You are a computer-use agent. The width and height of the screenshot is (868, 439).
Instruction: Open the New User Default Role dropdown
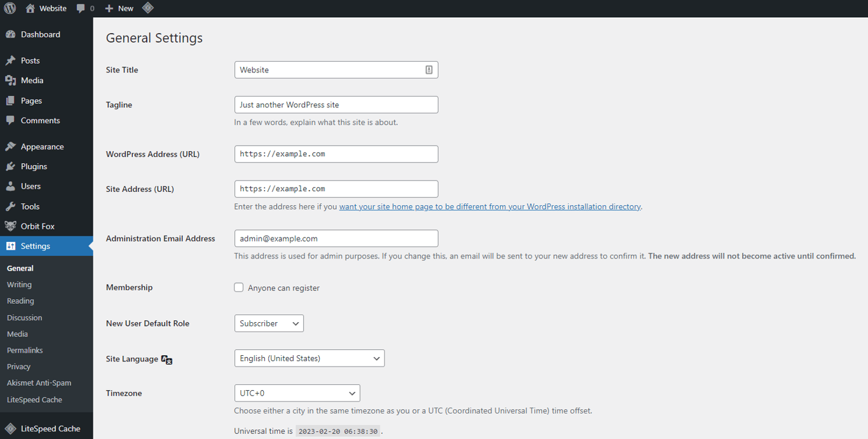268,323
